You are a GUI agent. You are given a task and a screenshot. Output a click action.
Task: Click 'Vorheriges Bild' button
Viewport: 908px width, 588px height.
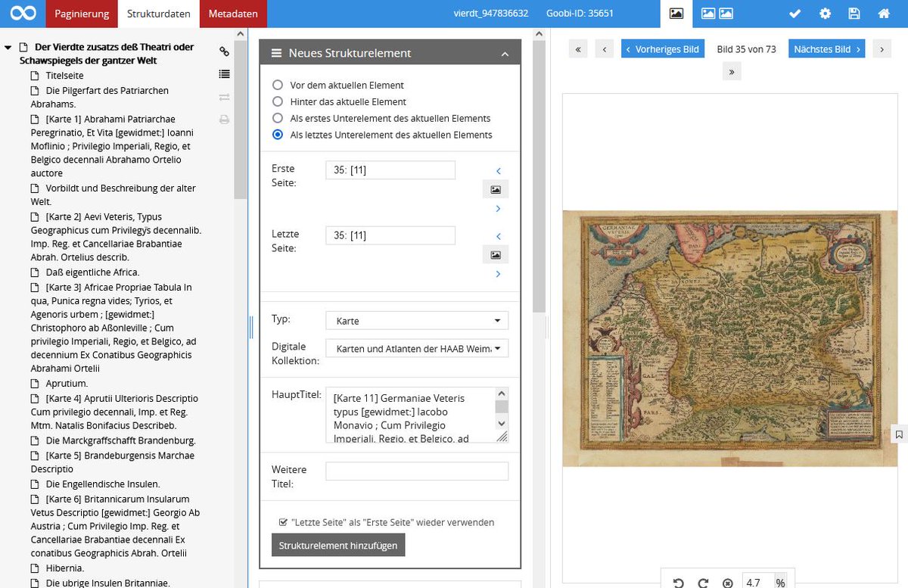[x=664, y=49]
